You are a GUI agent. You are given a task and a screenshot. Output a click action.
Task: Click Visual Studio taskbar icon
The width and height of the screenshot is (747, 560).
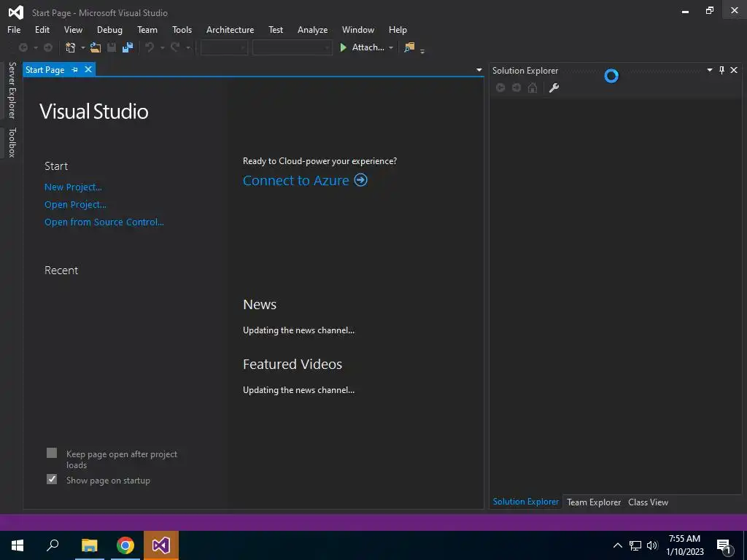point(161,545)
